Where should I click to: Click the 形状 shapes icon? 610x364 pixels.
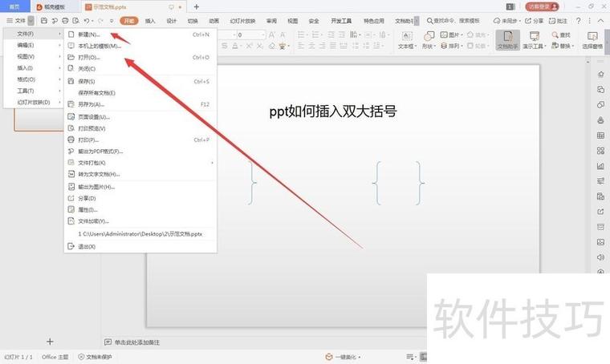click(429, 36)
